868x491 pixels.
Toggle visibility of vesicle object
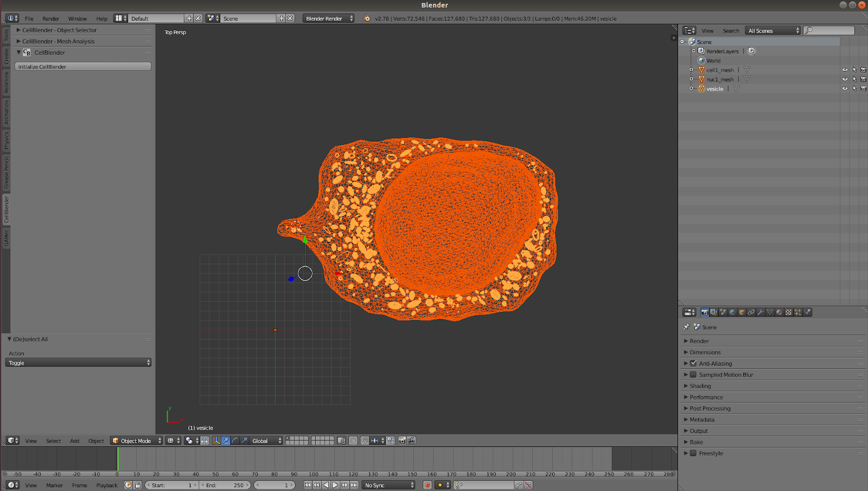(x=845, y=88)
